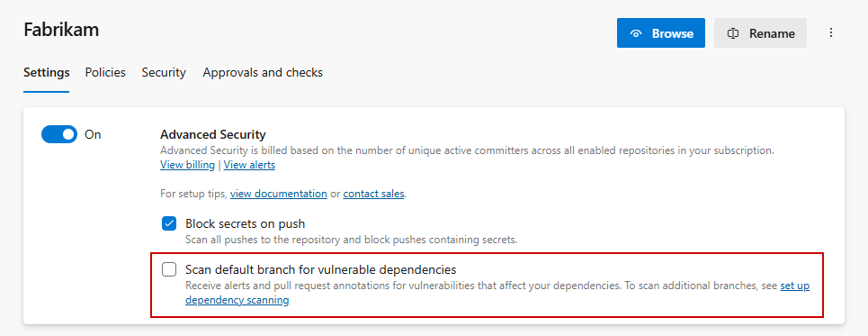Click the Rename button

coord(760,32)
